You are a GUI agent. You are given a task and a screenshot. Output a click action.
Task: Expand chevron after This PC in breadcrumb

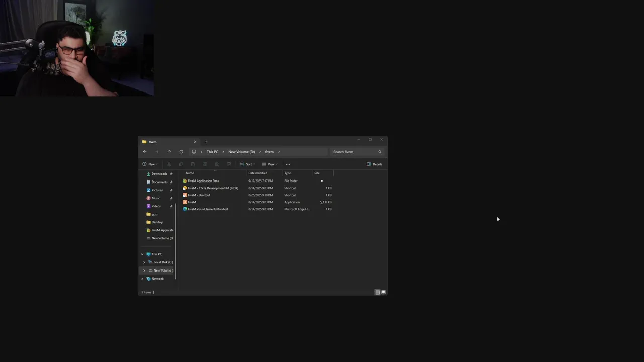pos(223,152)
